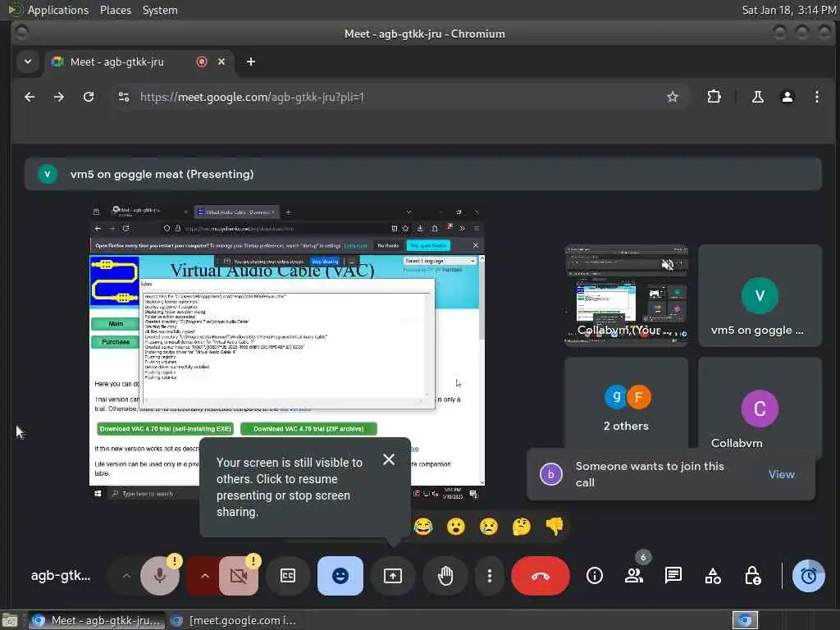Open Chrome Labs flask icon
This screenshot has height=630, width=840.
757,97
